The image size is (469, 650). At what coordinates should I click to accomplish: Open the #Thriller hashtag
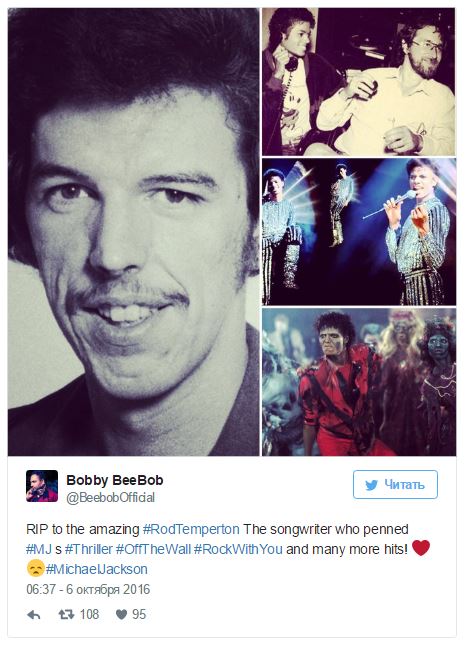89,549
